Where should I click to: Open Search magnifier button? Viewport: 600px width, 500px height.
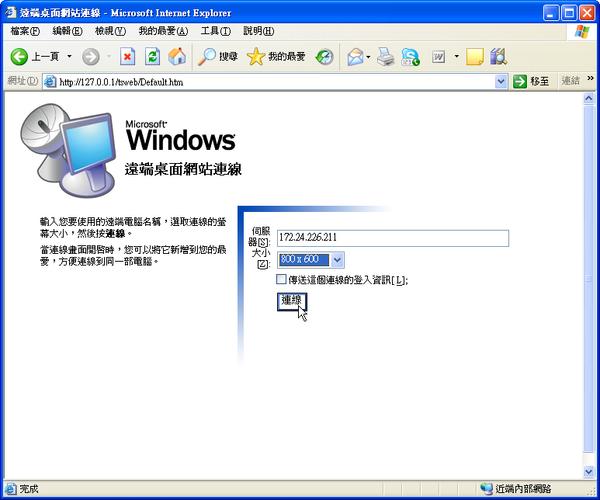tap(218, 57)
